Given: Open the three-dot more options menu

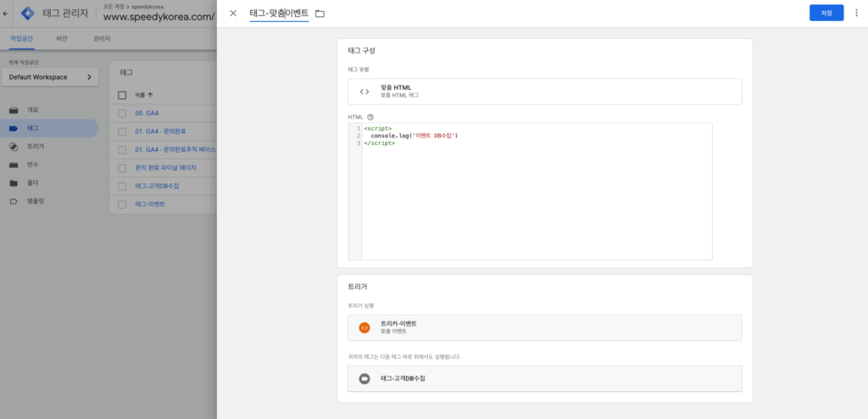Looking at the screenshot, I should 856,13.
